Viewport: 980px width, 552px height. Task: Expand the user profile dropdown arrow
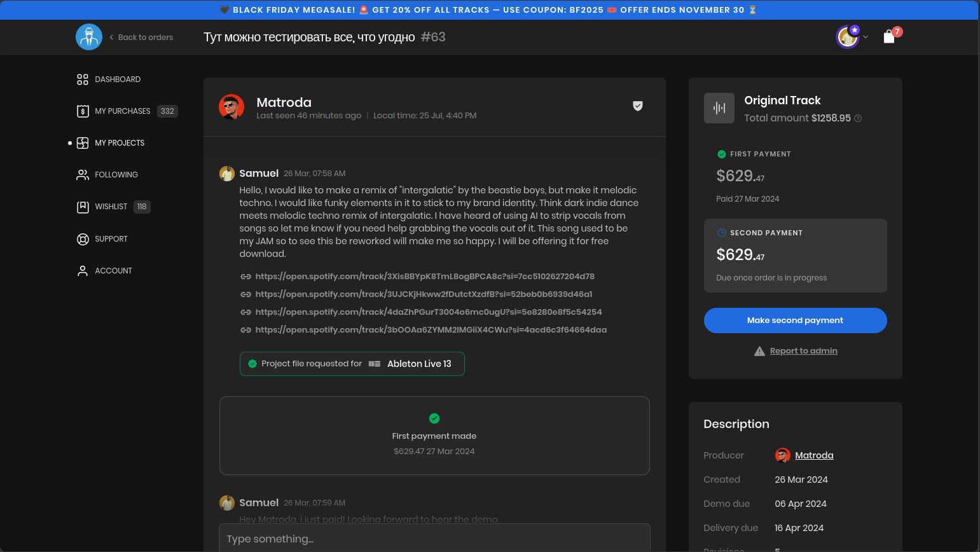pos(866,37)
